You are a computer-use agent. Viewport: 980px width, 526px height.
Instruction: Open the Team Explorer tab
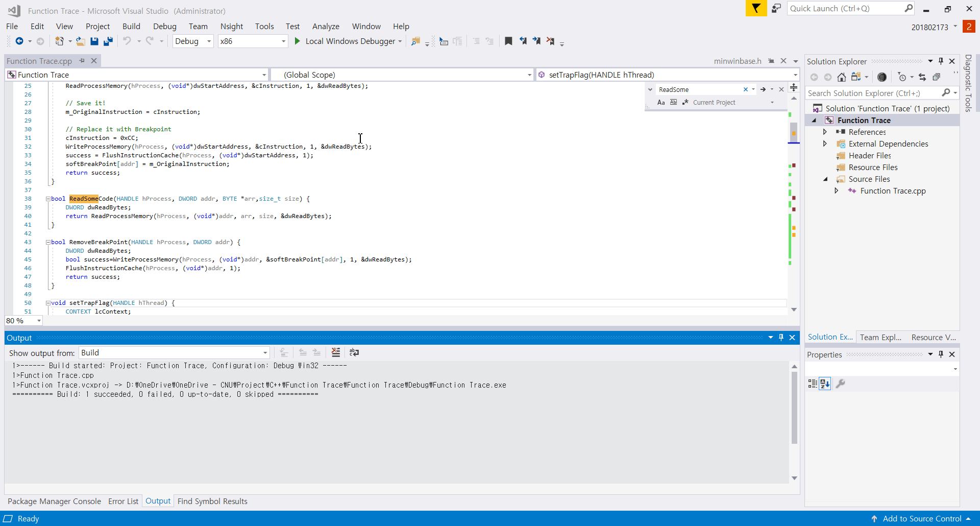[x=880, y=337]
